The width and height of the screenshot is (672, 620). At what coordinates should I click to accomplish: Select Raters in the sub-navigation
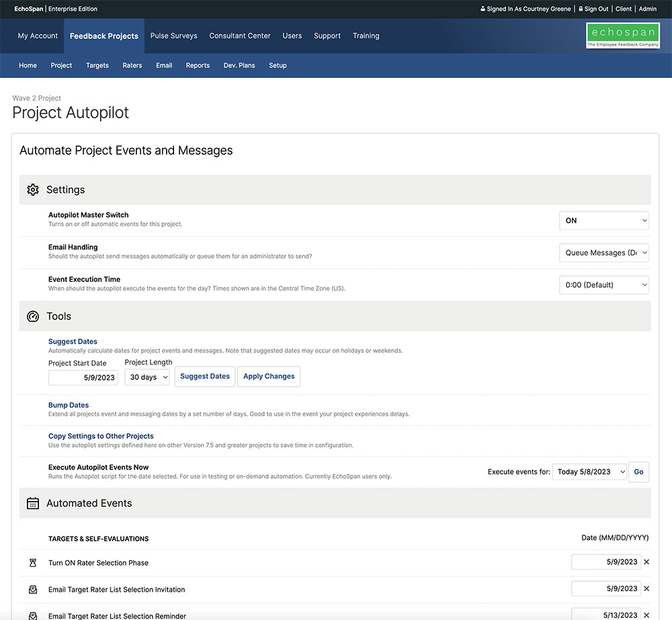click(132, 66)
